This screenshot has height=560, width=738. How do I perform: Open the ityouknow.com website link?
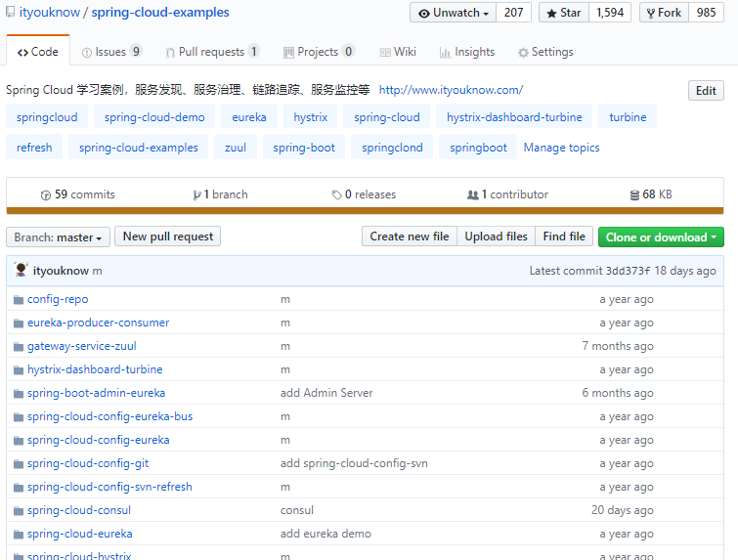(451, 90)
